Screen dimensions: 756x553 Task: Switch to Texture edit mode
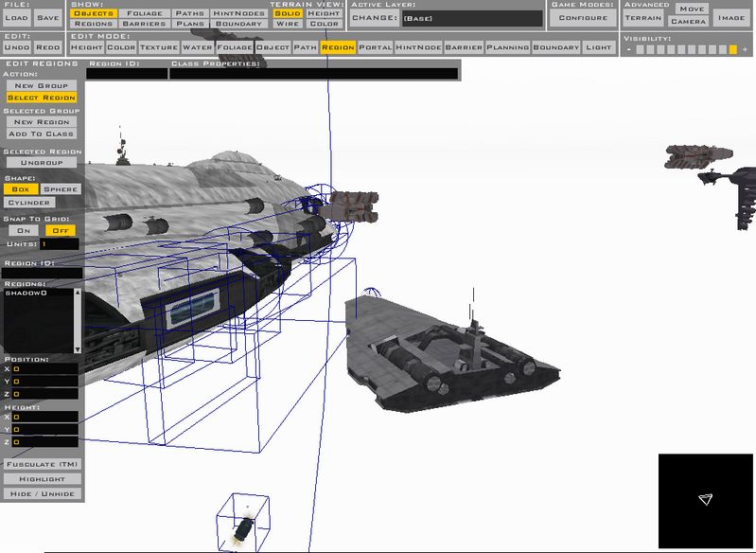[x=159, y=47]
